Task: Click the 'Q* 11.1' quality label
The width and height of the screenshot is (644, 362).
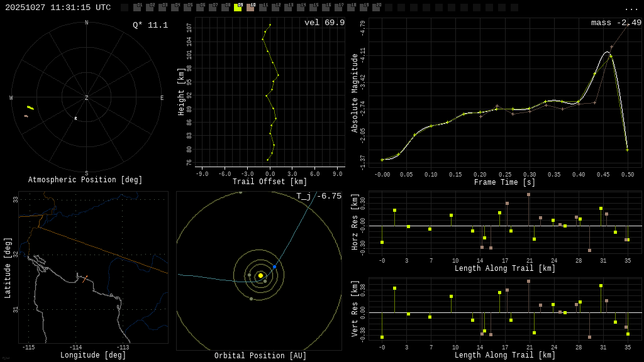Action: pos(150,25)
